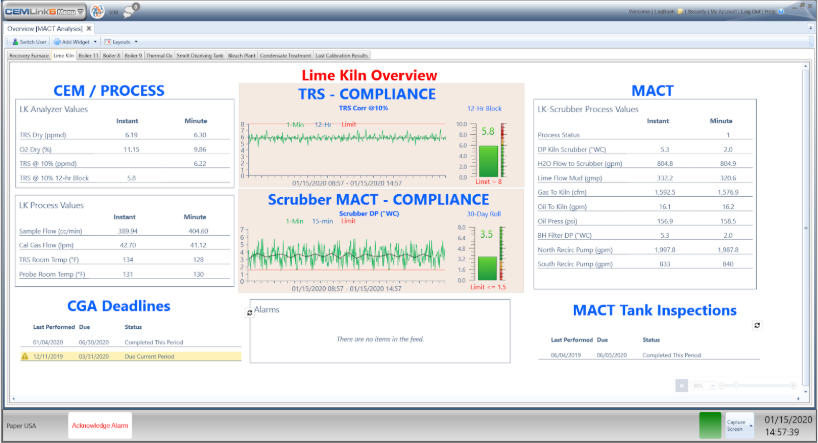Click the warning icon on CGA due row

25,356
